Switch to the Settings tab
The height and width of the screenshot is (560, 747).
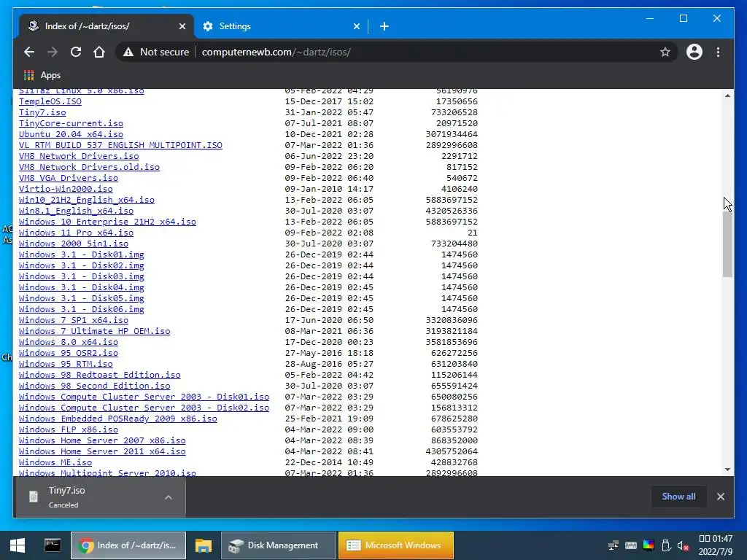click(x=281, y=26)
